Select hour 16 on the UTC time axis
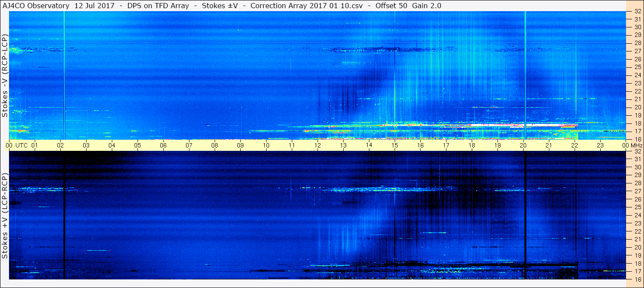 420,145
